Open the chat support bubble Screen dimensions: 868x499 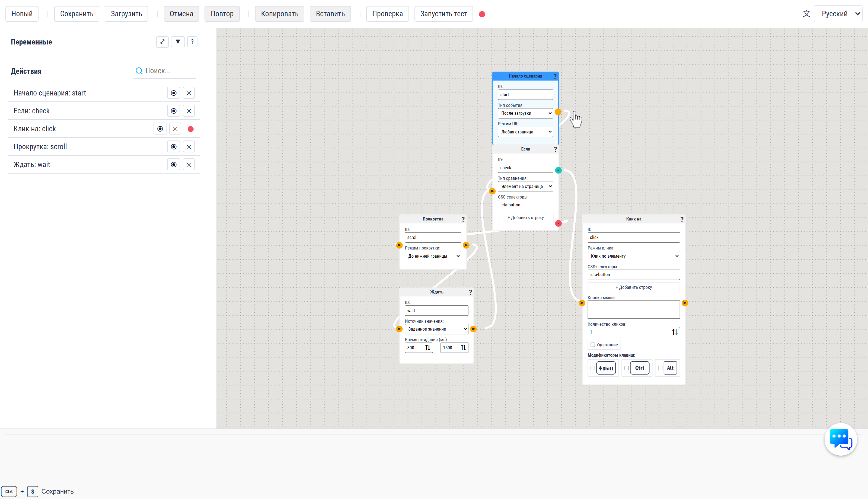click(841, 439)
